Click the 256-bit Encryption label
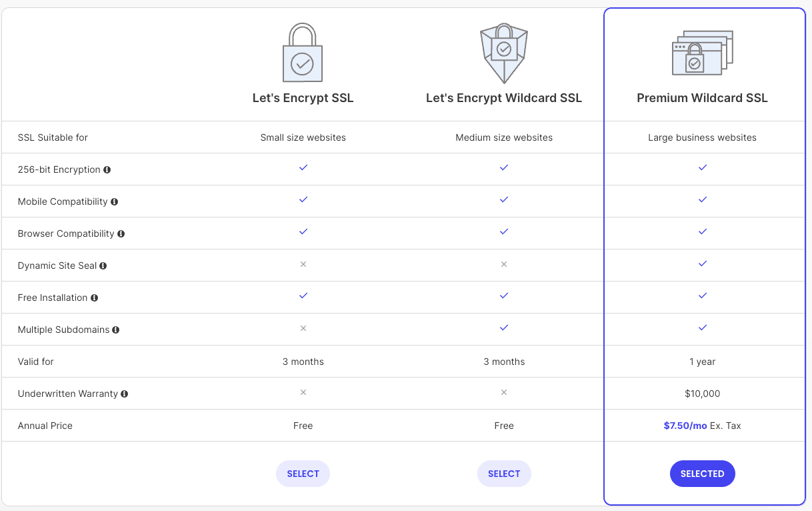The image size is (812, 511). pos(59,169)
